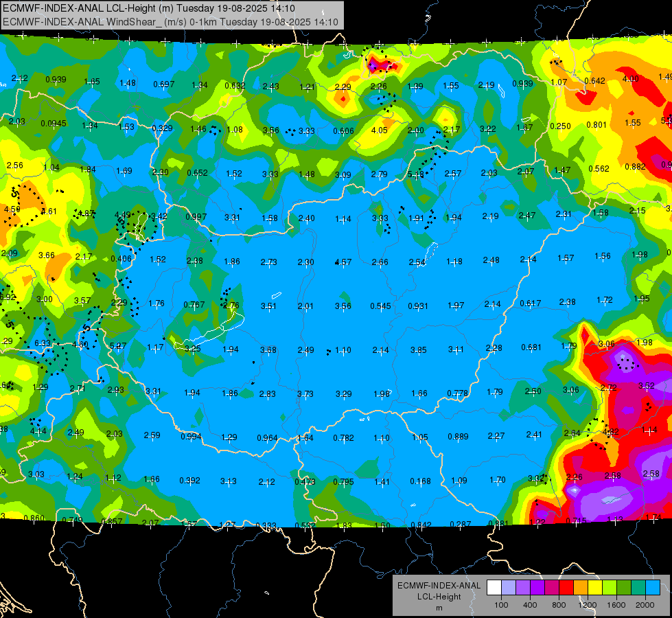672x618 pixels.
Task: Click the wind shear value 0.250
Action: pos(561,126)
